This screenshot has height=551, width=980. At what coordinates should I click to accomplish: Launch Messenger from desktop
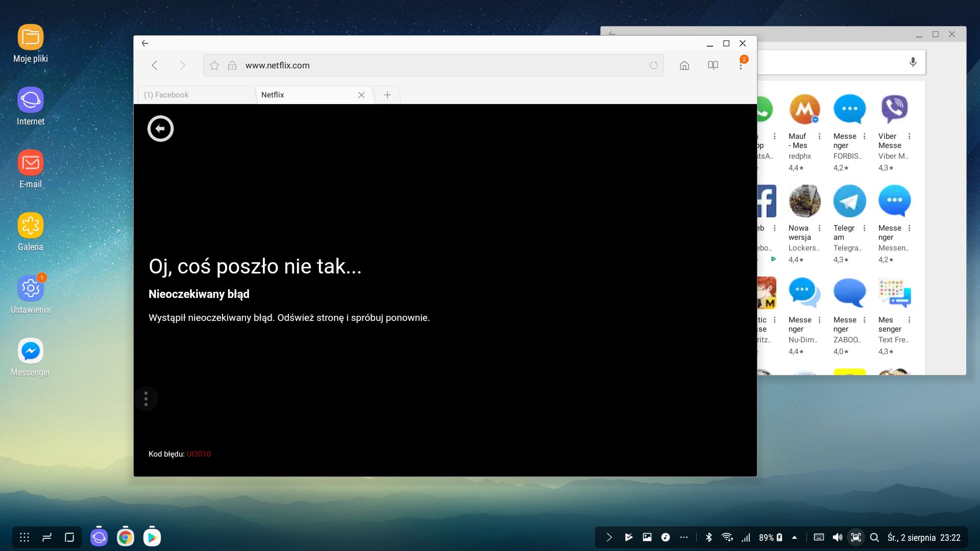coord(31,351)
